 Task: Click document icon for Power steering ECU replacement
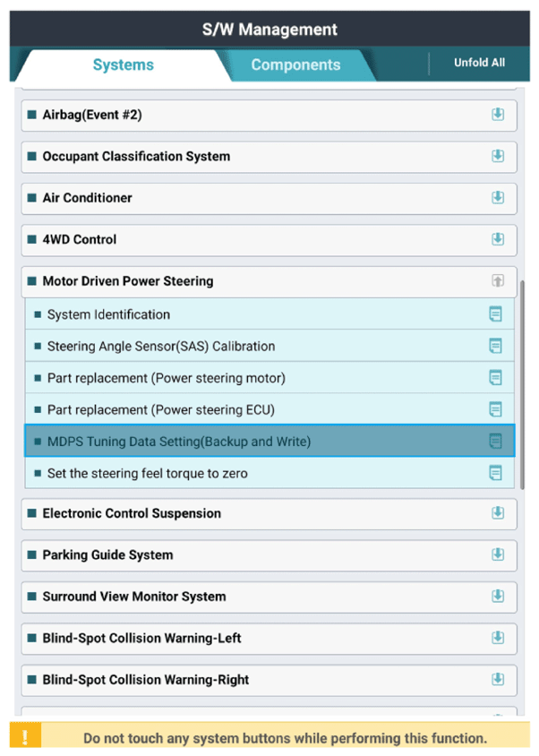pyautogui.click(x=495, y=409)
